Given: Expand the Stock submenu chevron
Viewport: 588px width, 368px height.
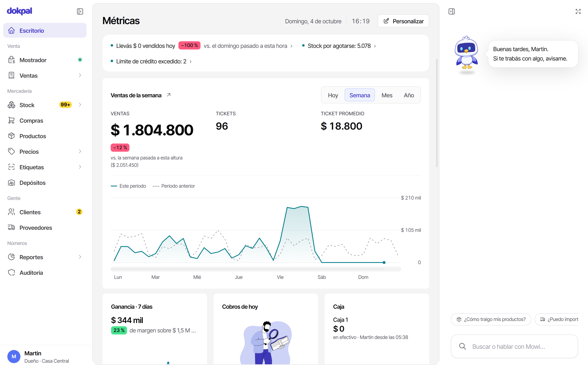Looking at the screenshot, I should coord(80,105).
